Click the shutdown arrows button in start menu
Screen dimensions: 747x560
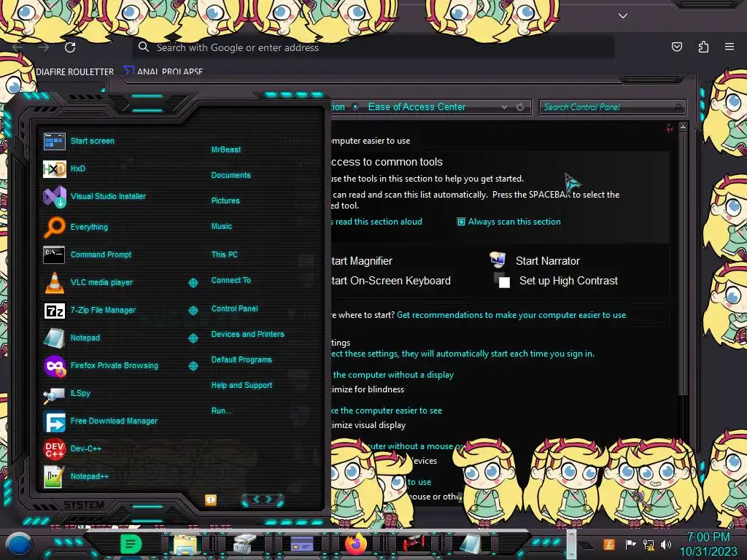coord(263,499)
